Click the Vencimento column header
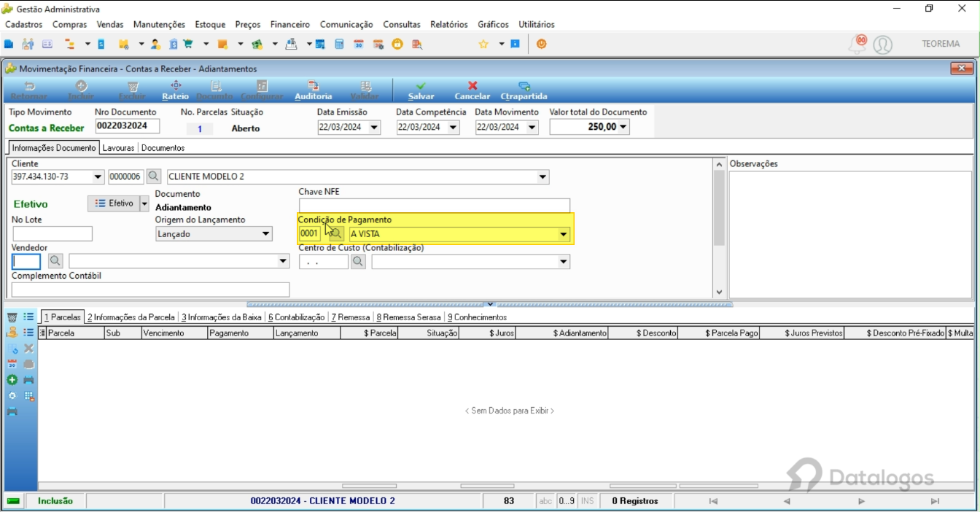980x512 pixels. 174,333
